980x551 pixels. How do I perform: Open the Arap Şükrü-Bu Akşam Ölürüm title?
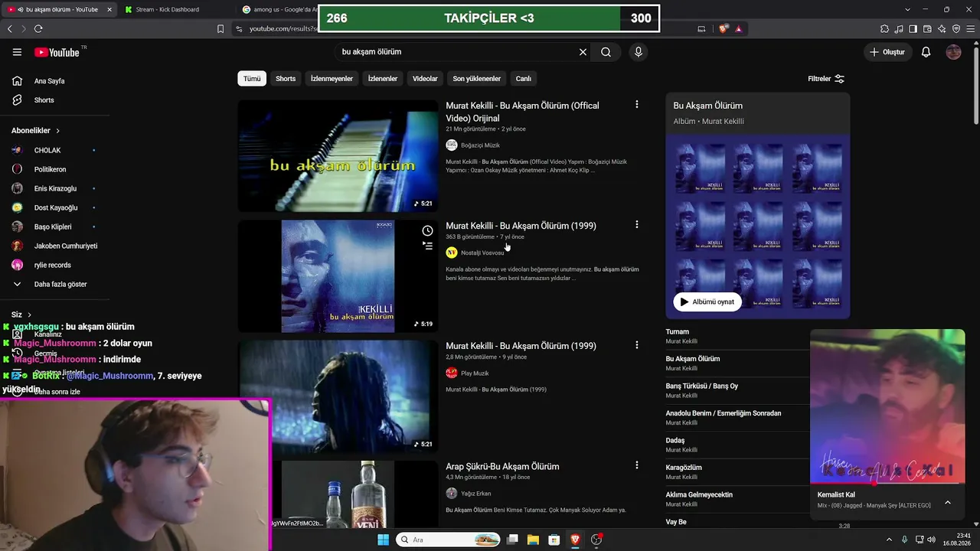(x=502, y=466)
